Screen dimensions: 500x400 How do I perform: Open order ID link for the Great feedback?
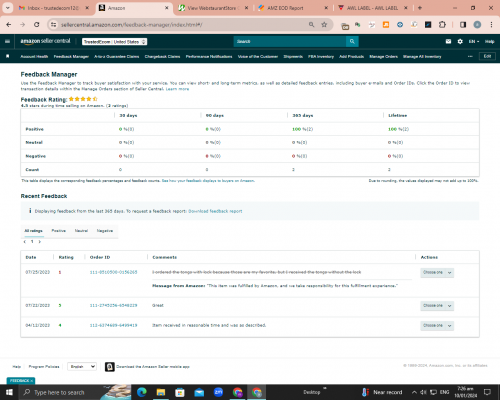coord(113,305)
